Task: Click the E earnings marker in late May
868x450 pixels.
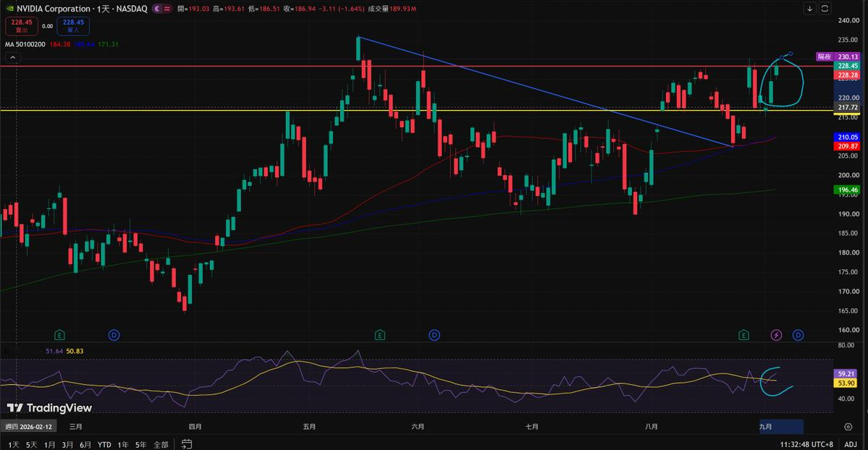Action: pos(380,335)
